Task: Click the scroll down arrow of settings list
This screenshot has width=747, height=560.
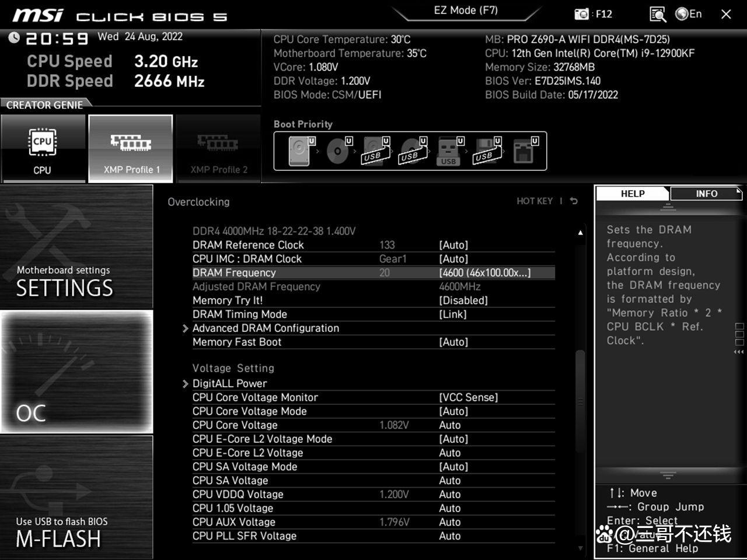Action: coord(580,548)
